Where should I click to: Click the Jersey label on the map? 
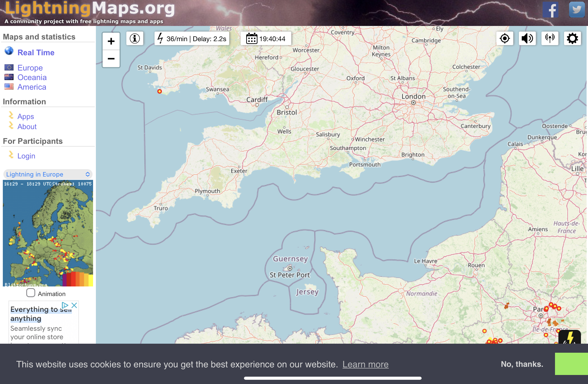(x=307, y=292)
